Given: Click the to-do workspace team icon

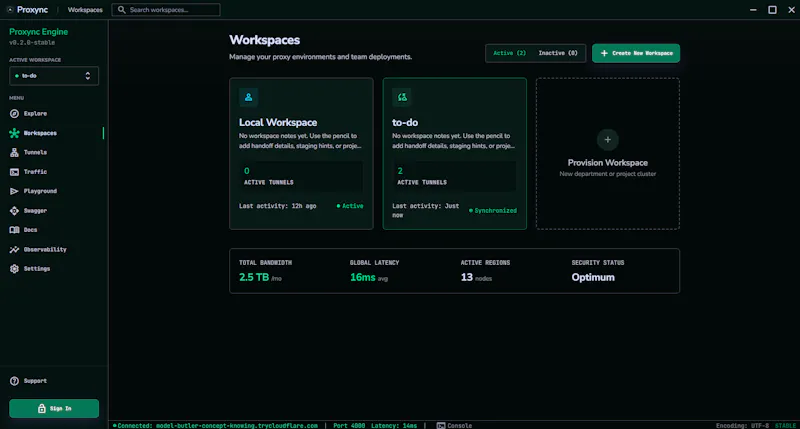Looking at the screenshot, I should coord(402,97).
